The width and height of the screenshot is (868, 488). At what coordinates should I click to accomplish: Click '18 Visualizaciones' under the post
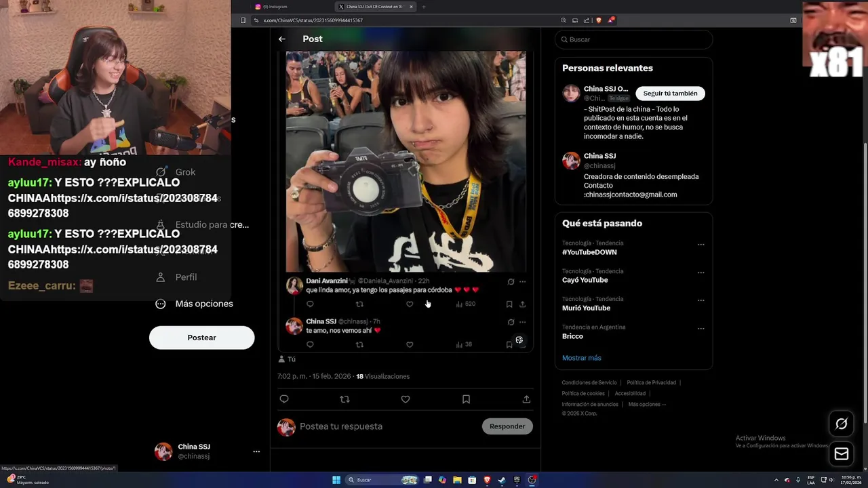point(383,376)
